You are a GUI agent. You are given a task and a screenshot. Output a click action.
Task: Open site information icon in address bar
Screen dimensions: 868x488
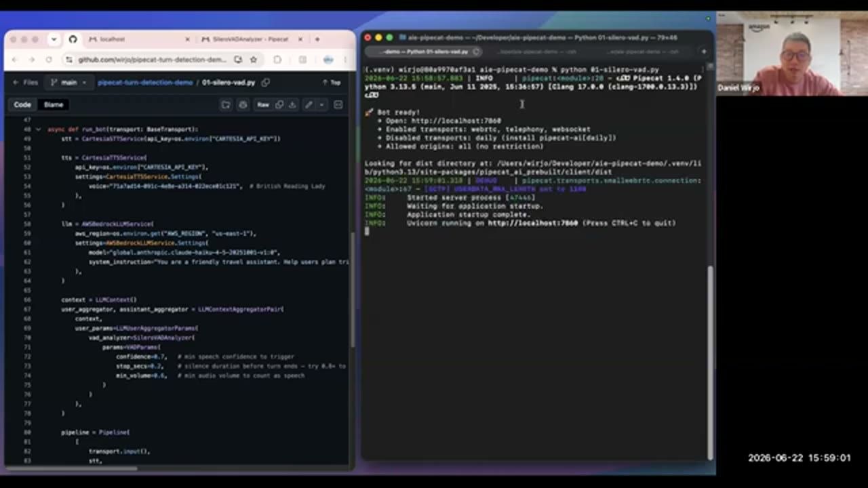(x=68, y=60)
